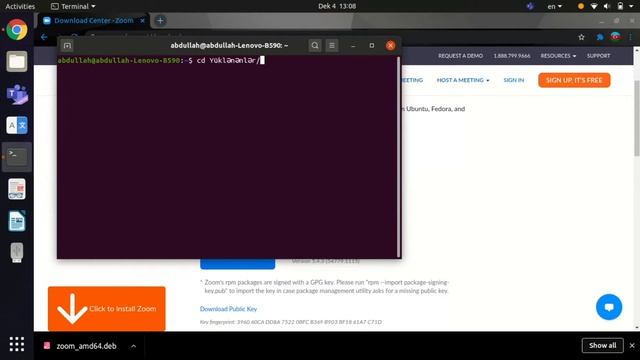
Task: Switch keyboard layout via en indicator
Action: point(554,6)
